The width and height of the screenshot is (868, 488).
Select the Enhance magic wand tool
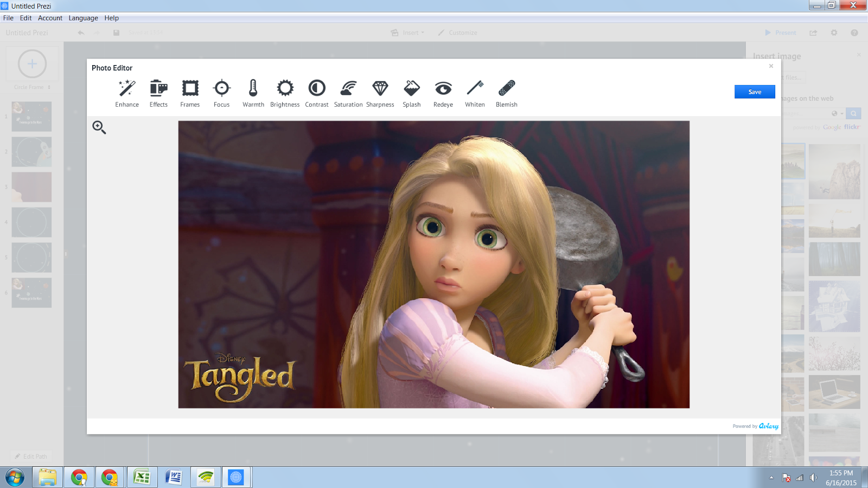tap(127, 93)
